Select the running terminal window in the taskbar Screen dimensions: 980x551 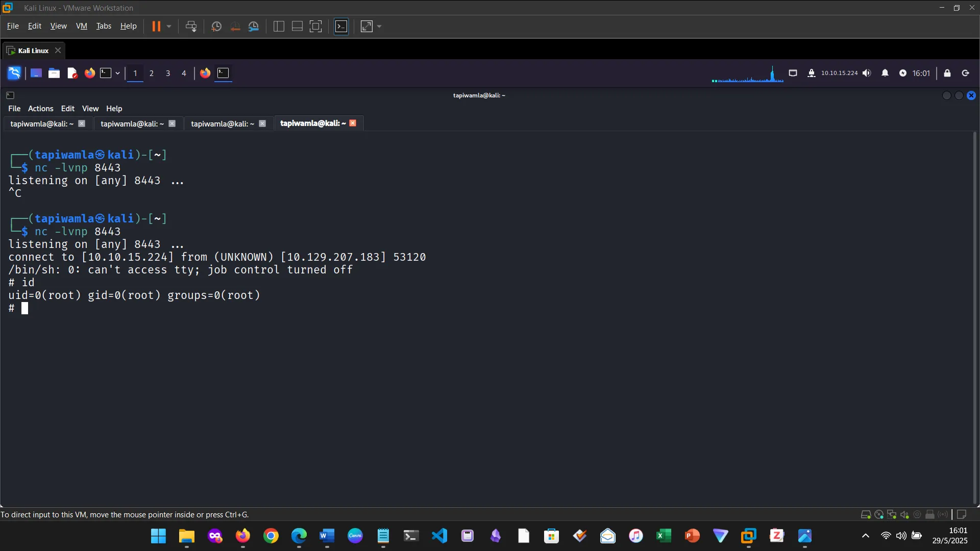[223, 73]
